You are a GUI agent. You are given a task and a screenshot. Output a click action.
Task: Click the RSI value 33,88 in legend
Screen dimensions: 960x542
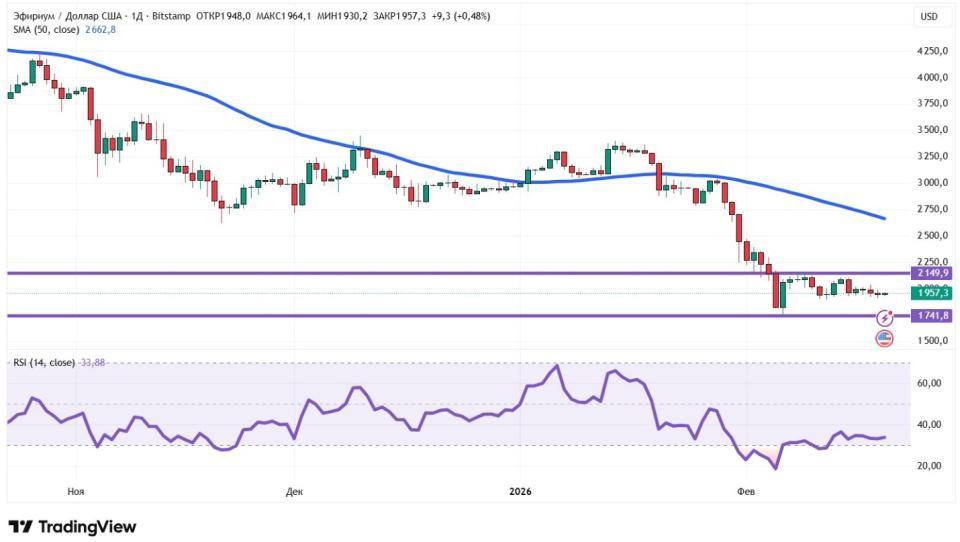(x=91, y=362)
